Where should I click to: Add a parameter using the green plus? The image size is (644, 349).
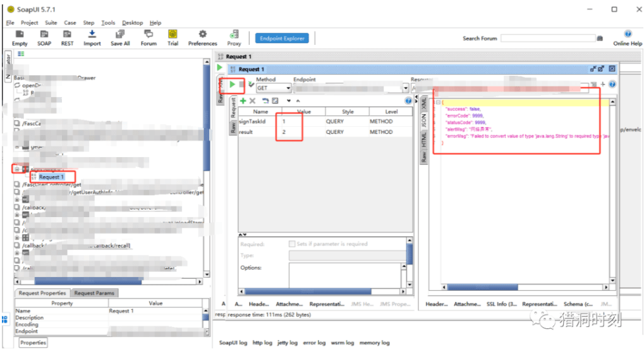pyautogui.click(x=243, y=101)
